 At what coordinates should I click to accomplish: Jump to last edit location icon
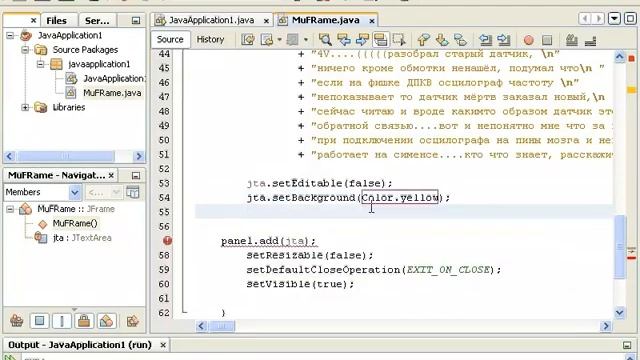click(x=248, y=40)
